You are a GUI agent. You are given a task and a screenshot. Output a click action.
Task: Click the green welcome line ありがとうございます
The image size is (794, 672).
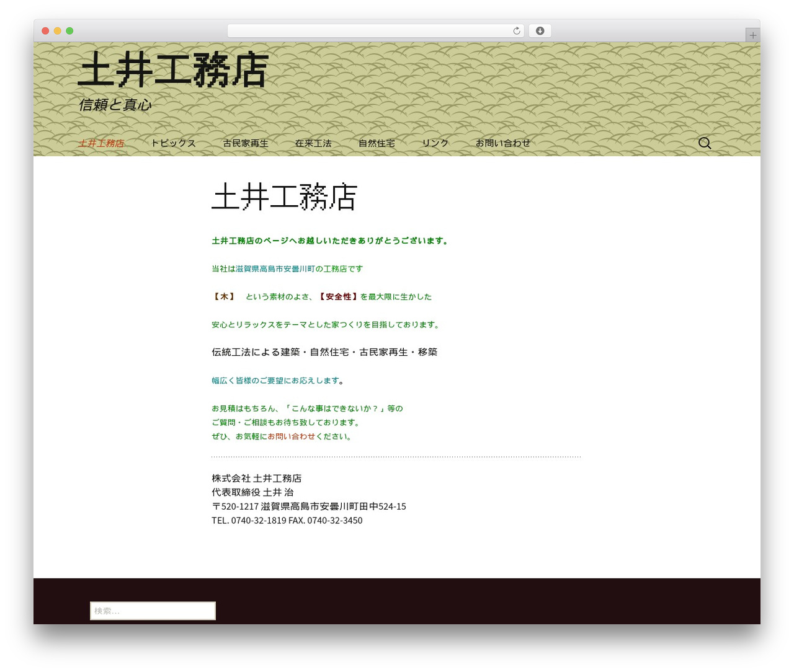point(331,241)
